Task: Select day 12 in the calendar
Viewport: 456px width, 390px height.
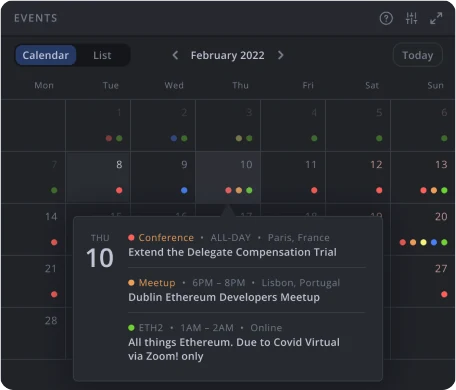Action: (358, 177)
